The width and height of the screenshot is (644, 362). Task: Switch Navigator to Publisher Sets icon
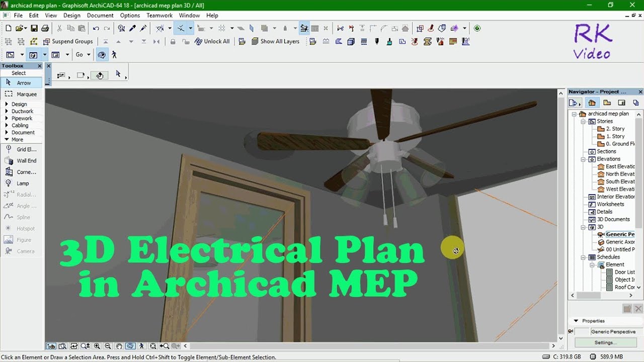(x=635, y=103)
